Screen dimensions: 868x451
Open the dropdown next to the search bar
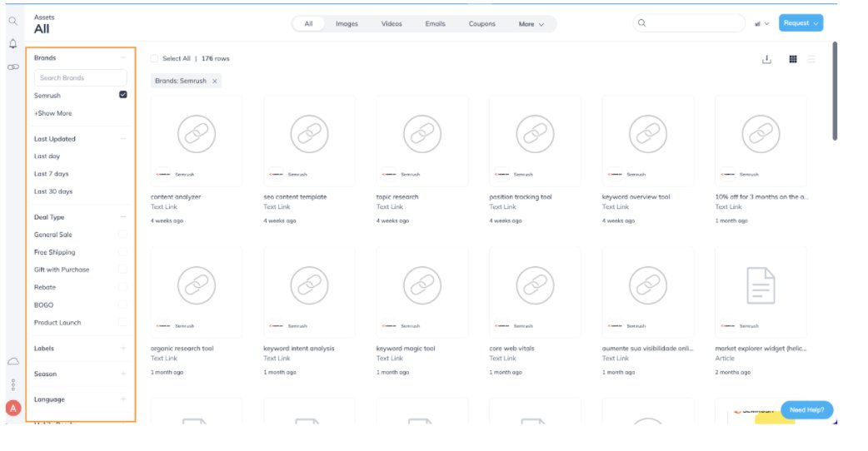[x=762, y=24]
